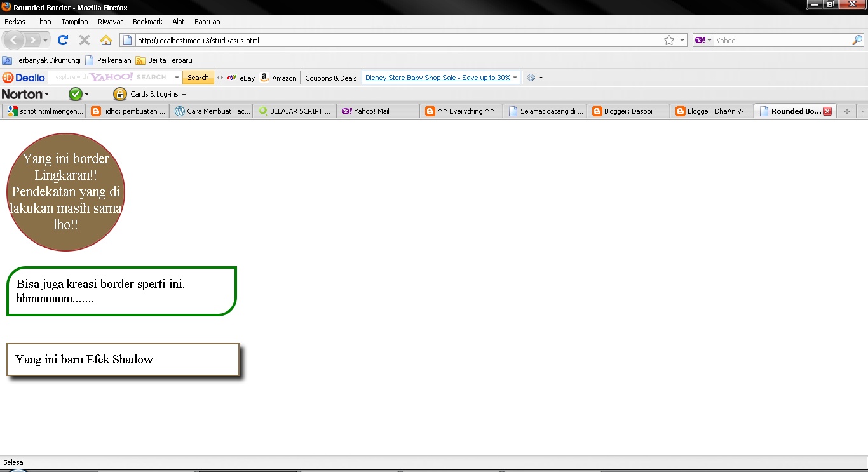Open the Berkas menu

click(x=15, y=22)
